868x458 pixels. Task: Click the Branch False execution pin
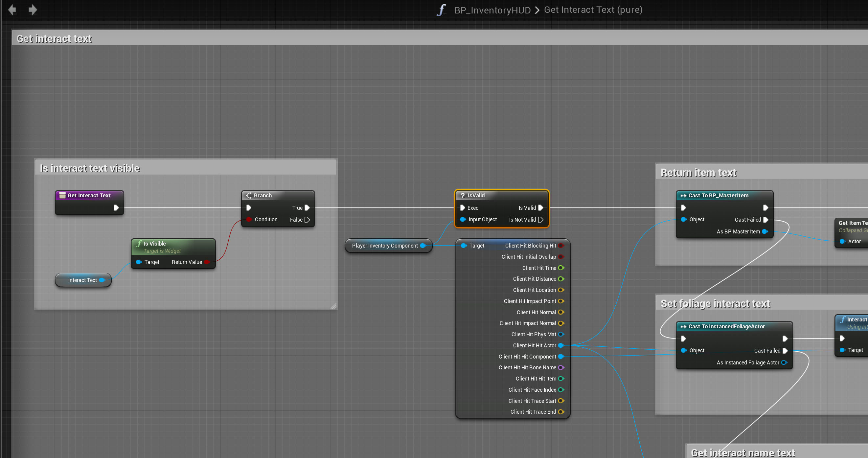pos(307,220)
